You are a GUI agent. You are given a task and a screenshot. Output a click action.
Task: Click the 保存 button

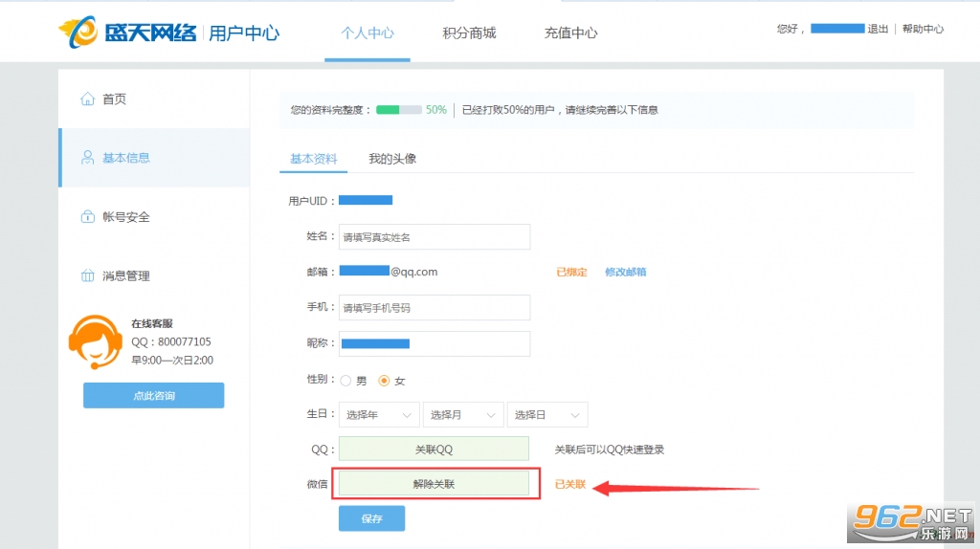pyautogui.click(x=372, y=518)
